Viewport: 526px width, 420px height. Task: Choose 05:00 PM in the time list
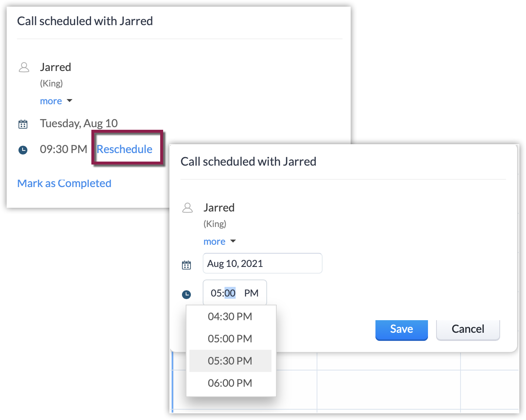230,339
